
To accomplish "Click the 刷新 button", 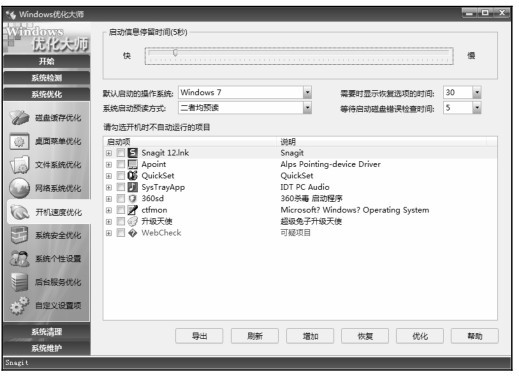I will pyautogui.click(x=255, y=336).
